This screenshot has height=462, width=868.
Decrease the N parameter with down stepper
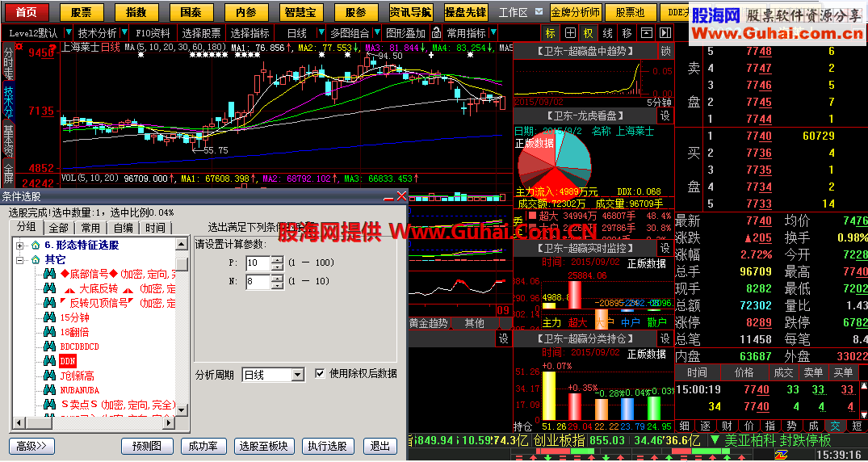(x=277, y=285)
